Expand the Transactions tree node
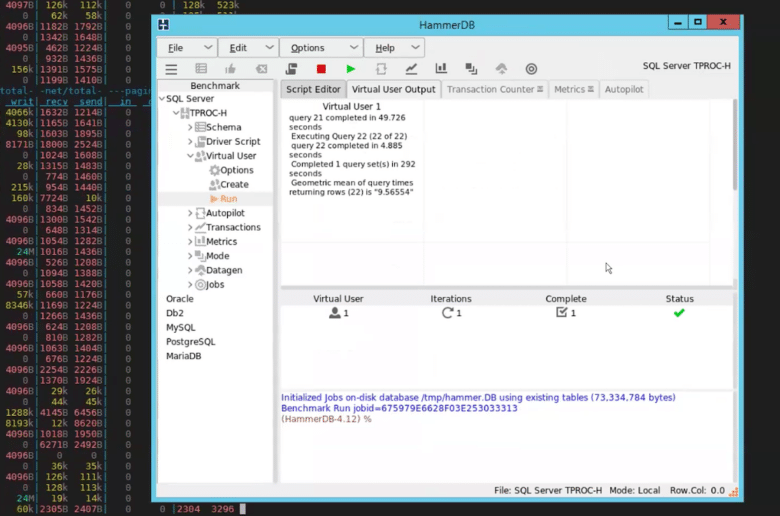780x516 pixels. [190, 228]
